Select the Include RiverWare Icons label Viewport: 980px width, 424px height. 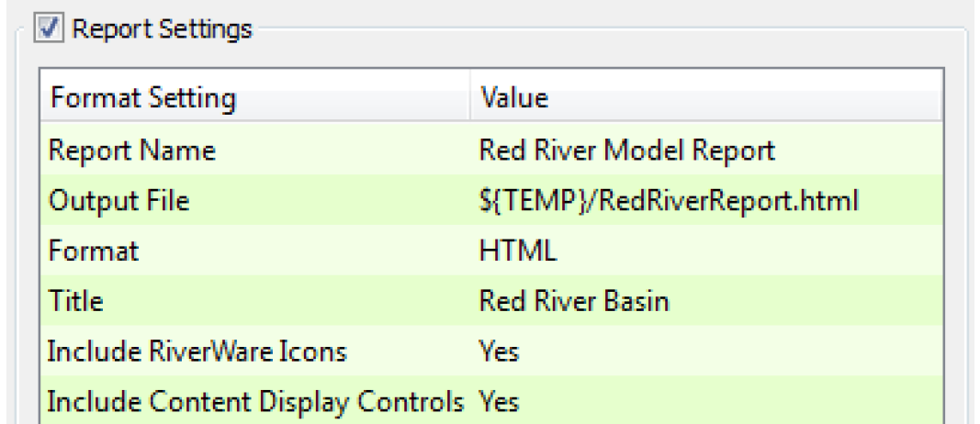pyautogui.click(x=197, y=351)
